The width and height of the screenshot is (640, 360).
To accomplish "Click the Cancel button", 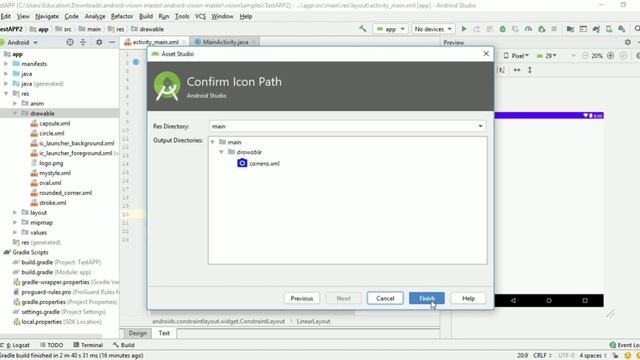I will 385,298.
